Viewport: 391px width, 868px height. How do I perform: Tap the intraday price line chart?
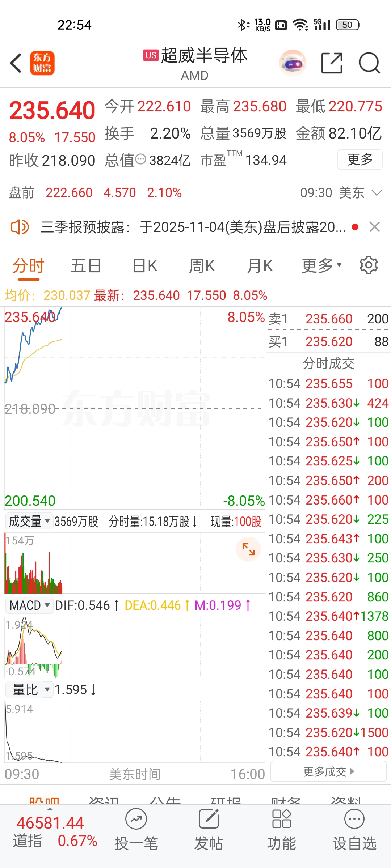click(x=135, y=408)
